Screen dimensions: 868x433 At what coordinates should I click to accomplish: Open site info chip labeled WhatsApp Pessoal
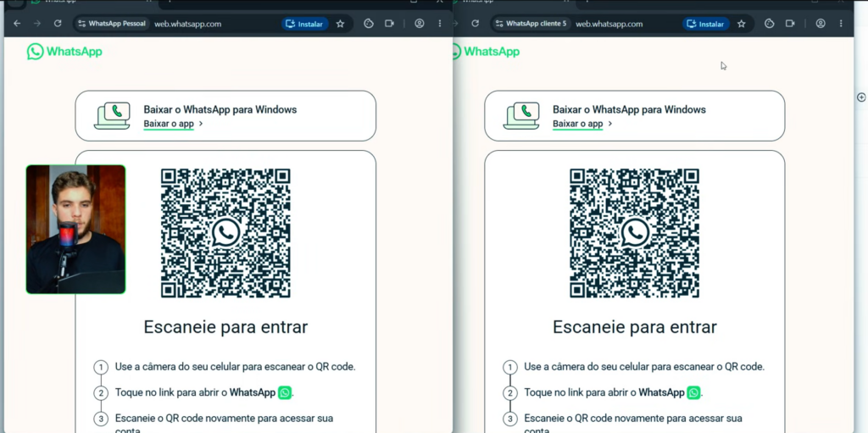click(113, 24)
